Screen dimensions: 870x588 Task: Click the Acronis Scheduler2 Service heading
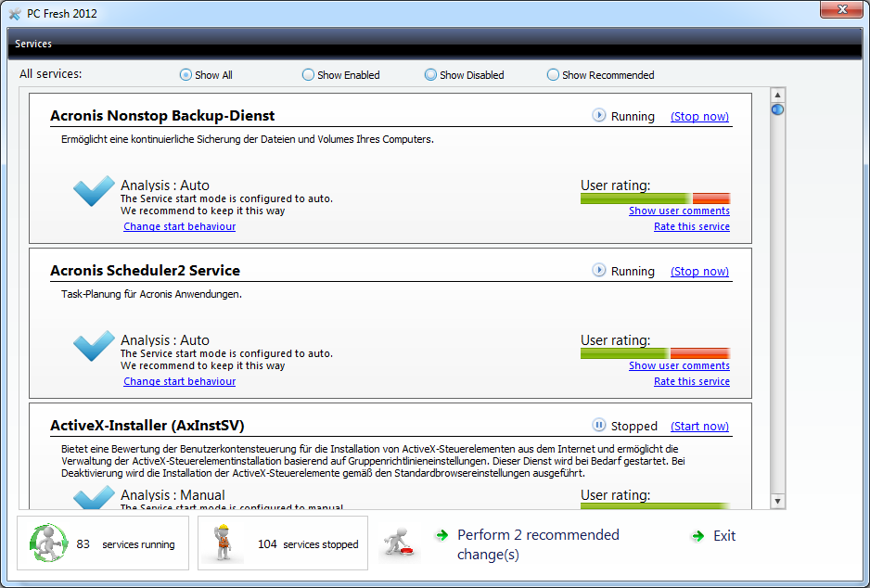pyautogui.click(x=146, y=271)
